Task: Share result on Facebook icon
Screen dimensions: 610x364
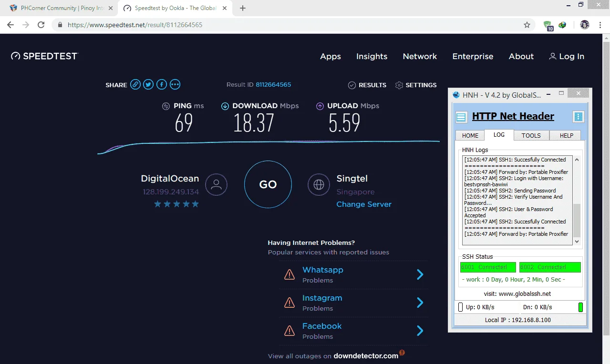Action: [162, 85]
